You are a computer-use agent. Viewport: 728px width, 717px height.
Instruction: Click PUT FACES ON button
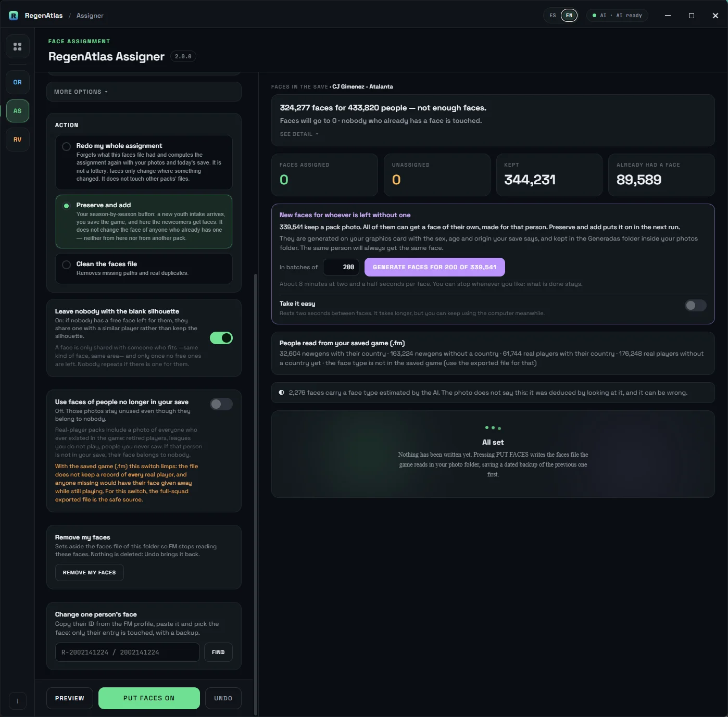[149, 698]
